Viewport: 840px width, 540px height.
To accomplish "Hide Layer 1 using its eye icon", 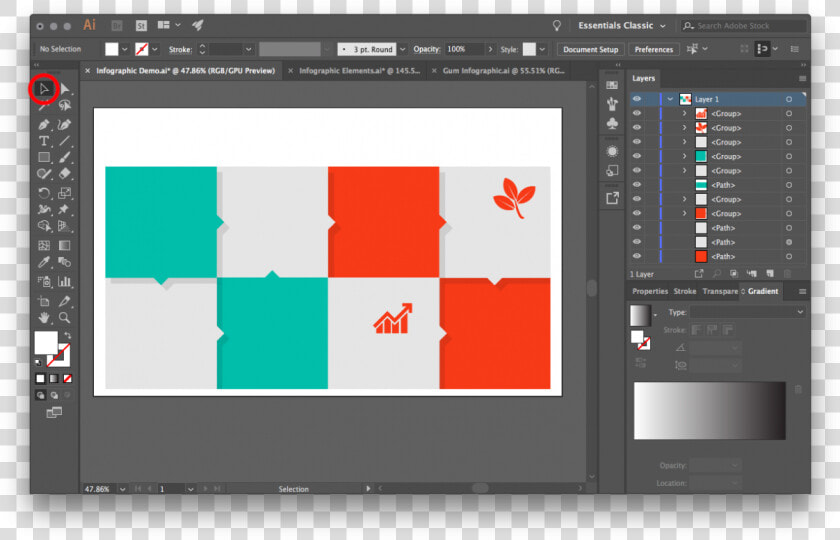I will click(x=636, y=99).
